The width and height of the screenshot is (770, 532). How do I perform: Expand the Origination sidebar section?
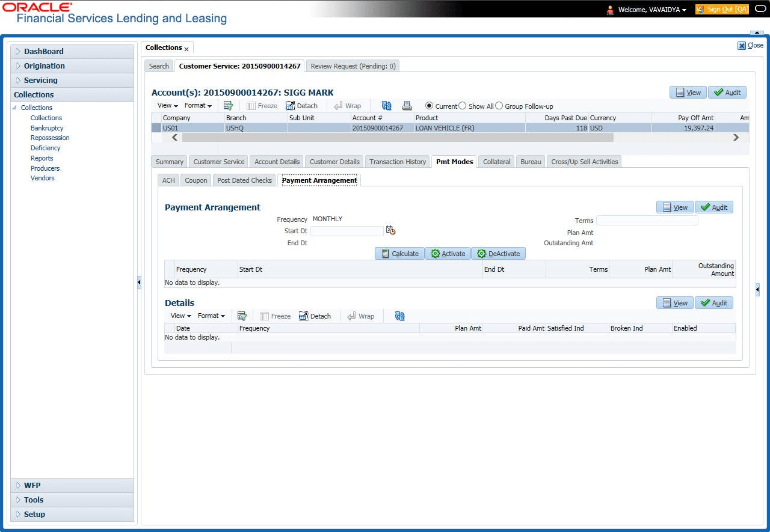45,66
